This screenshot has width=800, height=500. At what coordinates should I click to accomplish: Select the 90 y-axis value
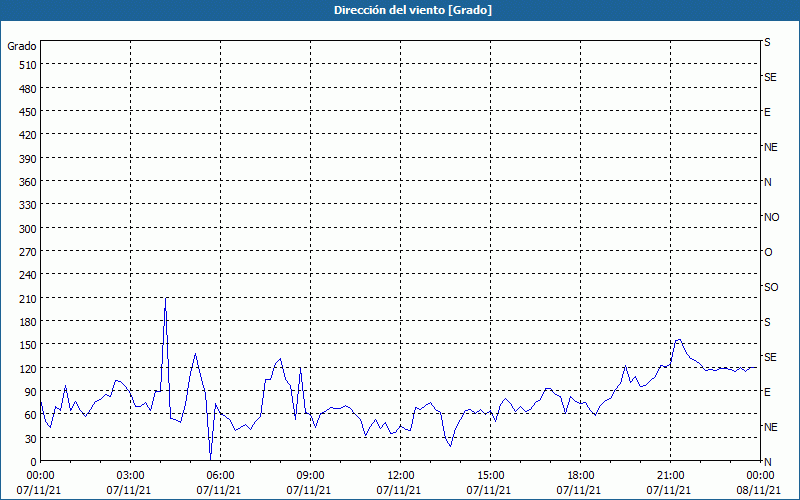tap(31, 392)
